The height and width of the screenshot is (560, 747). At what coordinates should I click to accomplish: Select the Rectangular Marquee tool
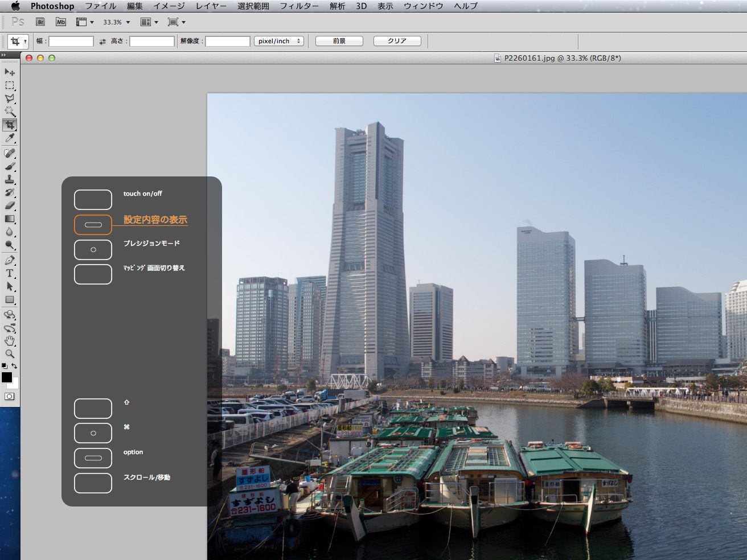[10, 85]
